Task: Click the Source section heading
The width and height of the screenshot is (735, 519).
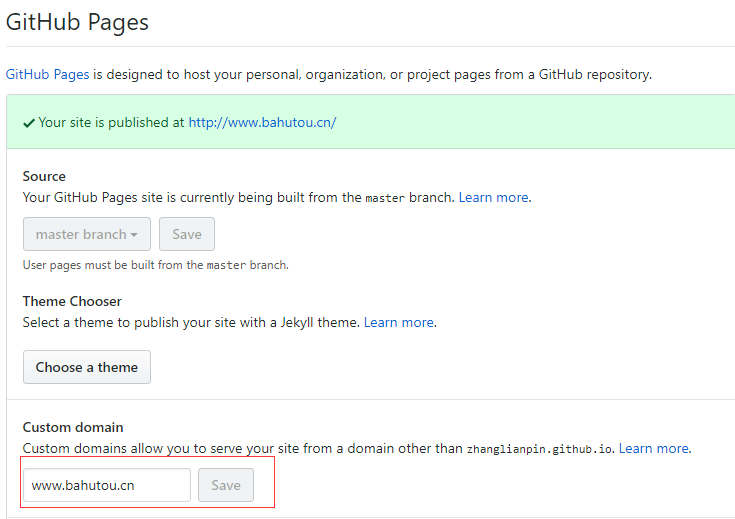Action: click(44, 176)
